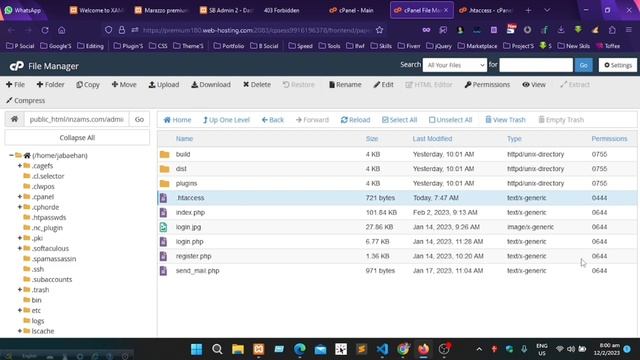Click the Copy toolbar action

pos(88,84)
